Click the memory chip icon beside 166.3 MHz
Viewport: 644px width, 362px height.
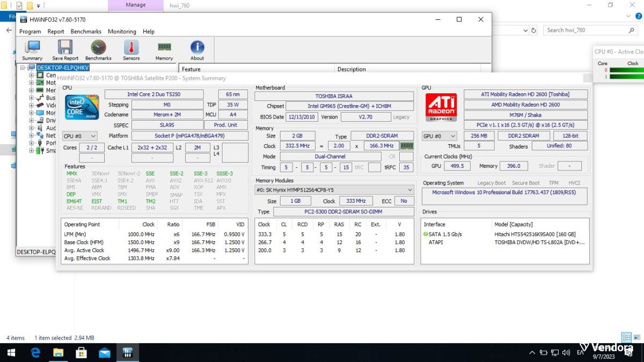[x=407, y=146]
